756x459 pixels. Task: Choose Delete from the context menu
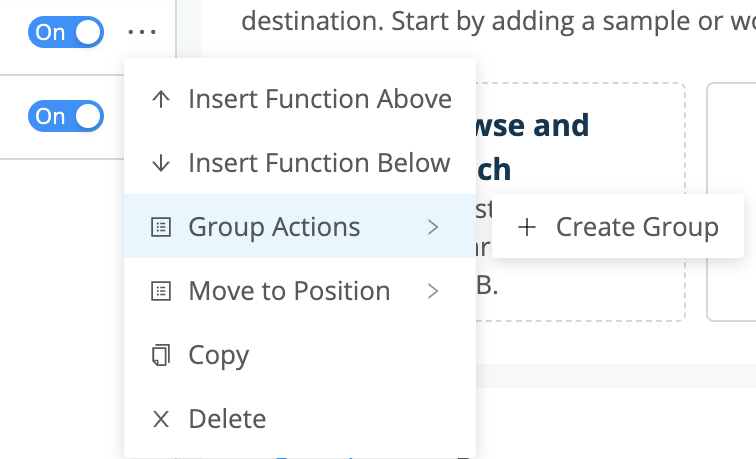click(x=227, y=419)
